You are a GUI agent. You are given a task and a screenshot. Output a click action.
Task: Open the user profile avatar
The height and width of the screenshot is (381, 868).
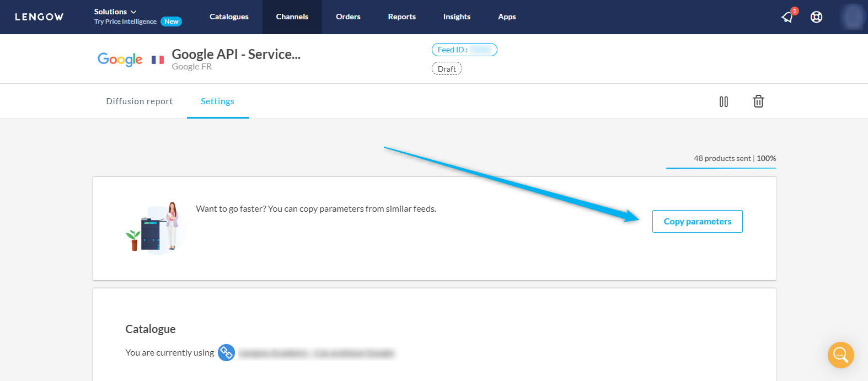click(x=853, y=17)
